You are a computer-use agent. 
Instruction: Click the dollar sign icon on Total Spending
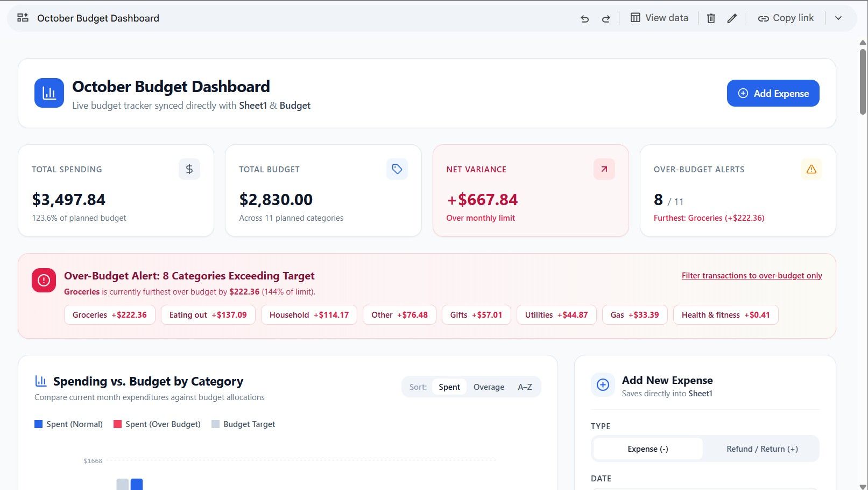click(189, 169)
